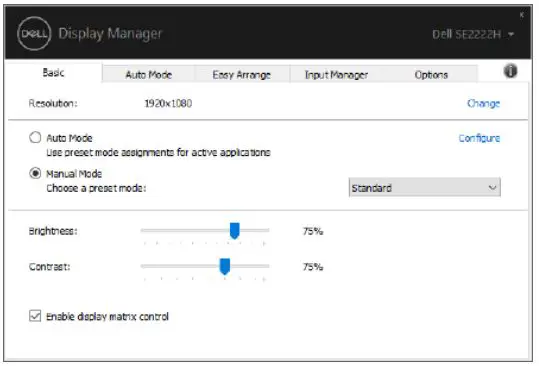Click the Contrast 75% value
The width and height of the screenshot is (539, 366).
(313, 267)
